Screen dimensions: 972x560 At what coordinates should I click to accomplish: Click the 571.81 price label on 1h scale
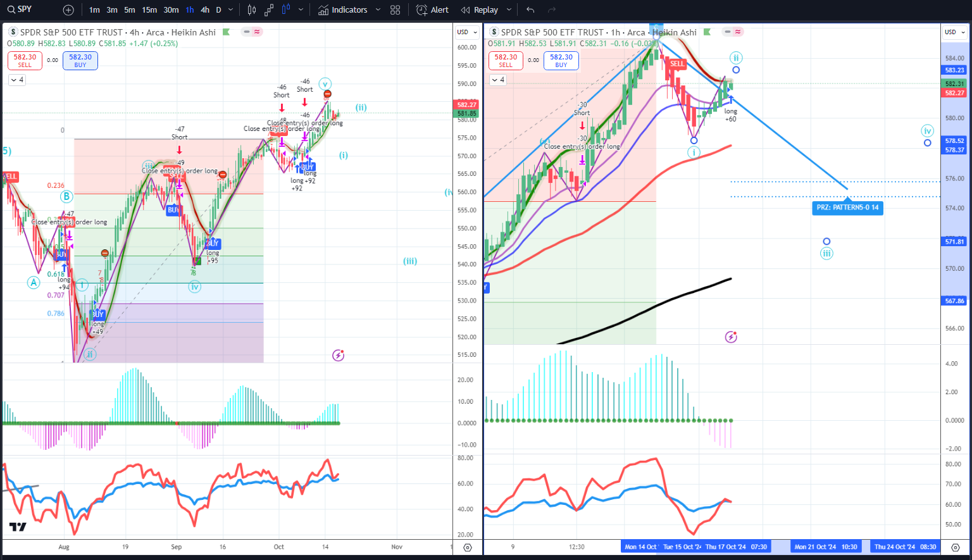(x=954, y=242)
